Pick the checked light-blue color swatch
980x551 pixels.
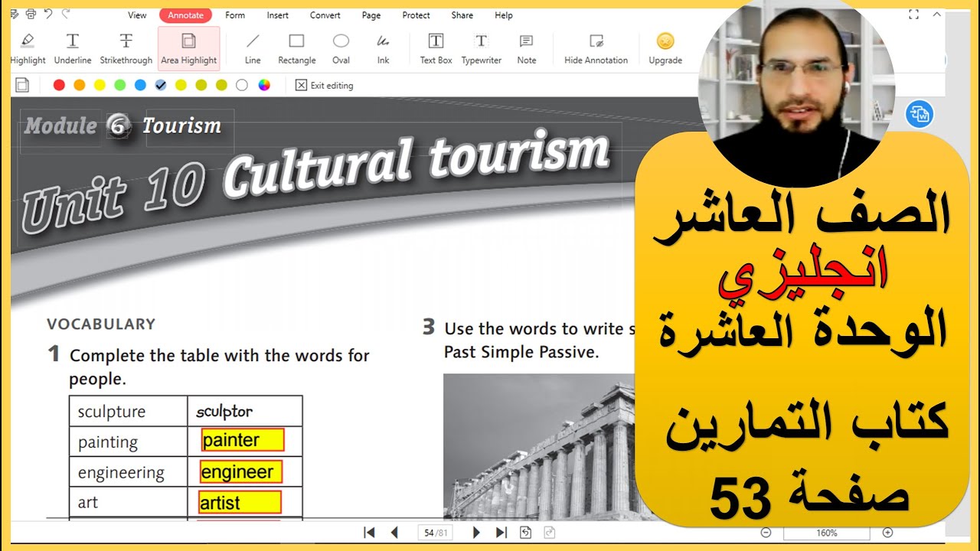click(x=161, y=85)
